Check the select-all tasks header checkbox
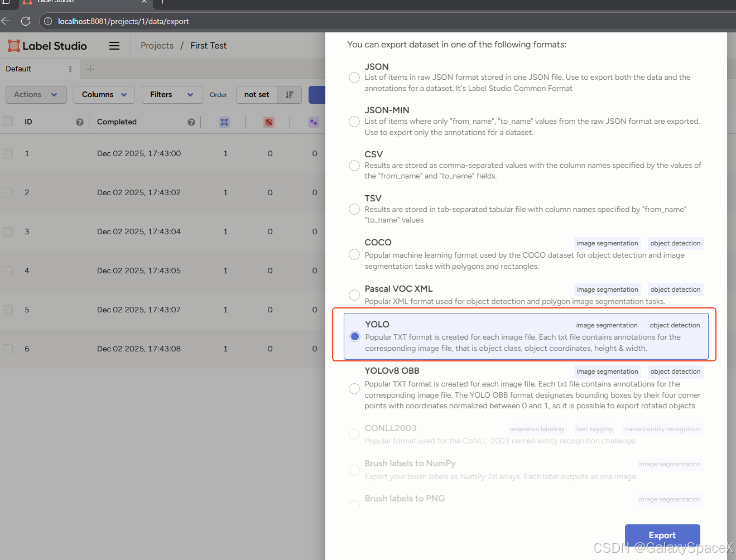The width and height of the screenshot is (736, 560). (x=8, y=121)
